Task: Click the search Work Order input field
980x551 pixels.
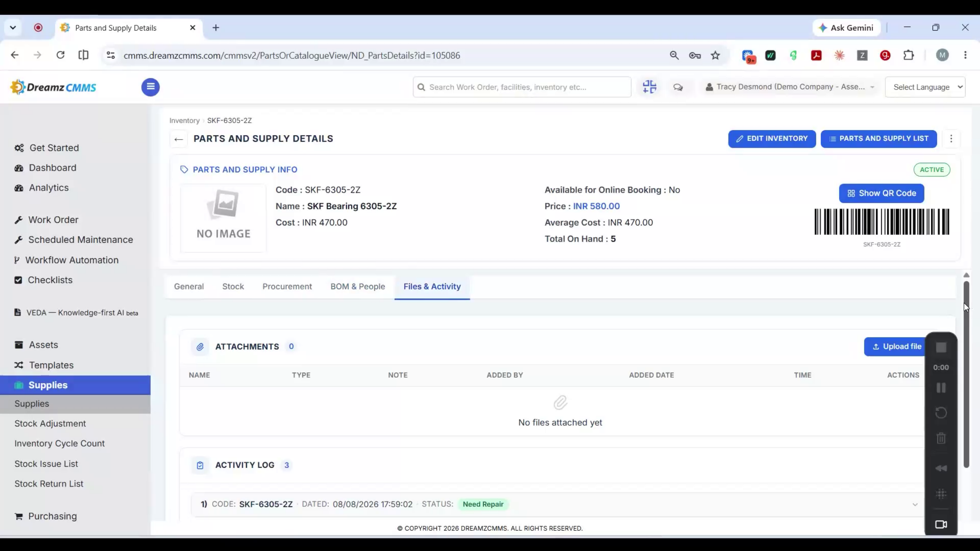Action: click(522, 87)
